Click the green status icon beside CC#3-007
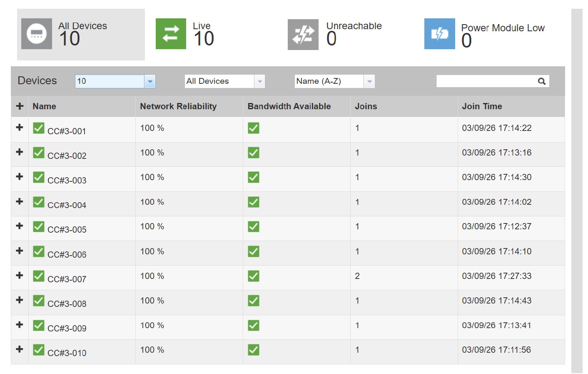This screenshot has height=374, width=588. (x=39, y=276)
